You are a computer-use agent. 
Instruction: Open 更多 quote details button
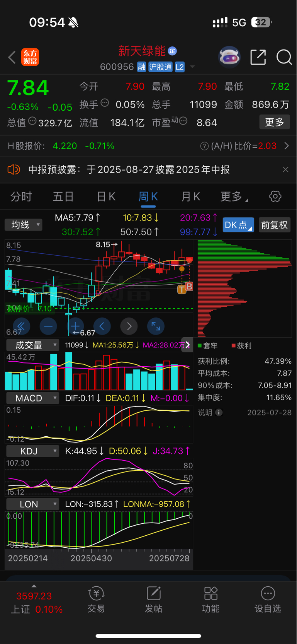pos(275,122)
